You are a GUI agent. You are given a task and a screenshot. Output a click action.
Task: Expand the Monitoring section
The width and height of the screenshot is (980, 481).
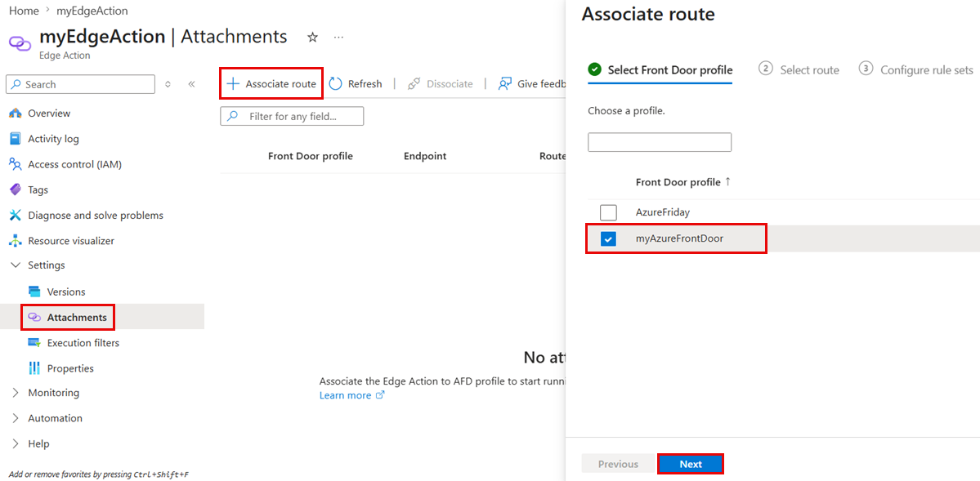[x=16, y=393]
